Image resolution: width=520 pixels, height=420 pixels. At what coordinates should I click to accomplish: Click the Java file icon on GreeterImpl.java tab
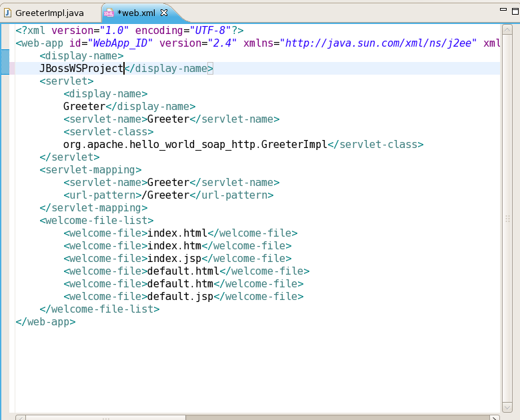(7, 13)
